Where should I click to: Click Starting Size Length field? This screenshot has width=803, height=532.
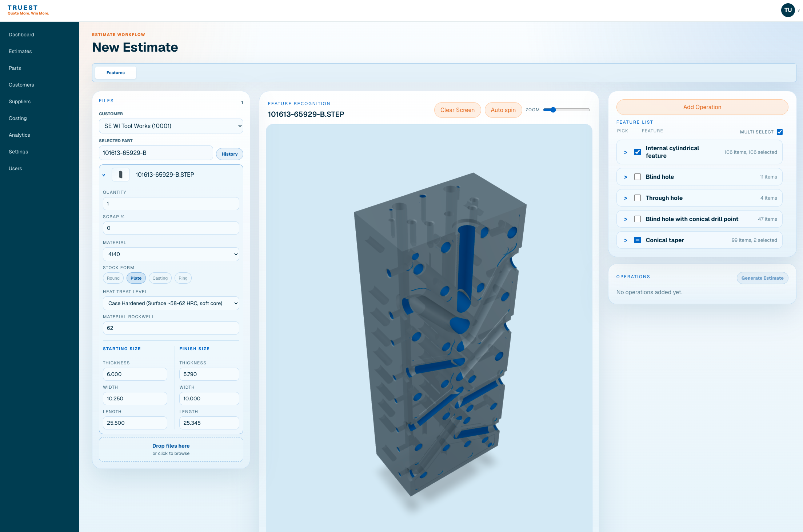[135, 423]
